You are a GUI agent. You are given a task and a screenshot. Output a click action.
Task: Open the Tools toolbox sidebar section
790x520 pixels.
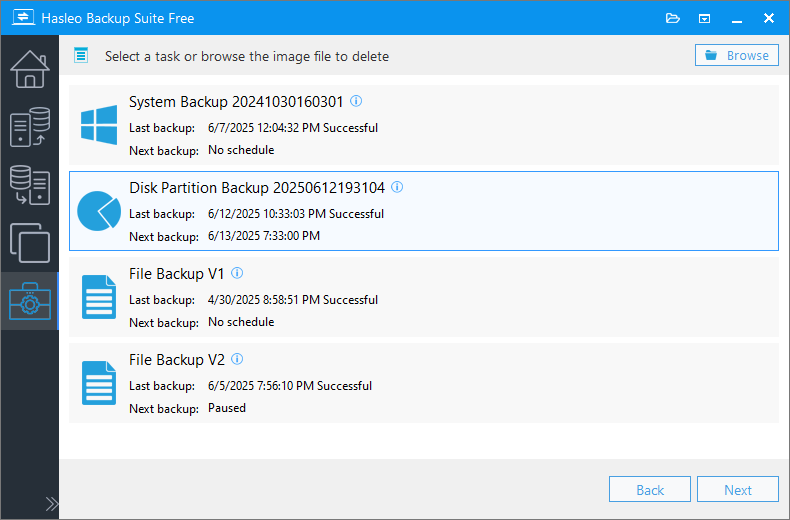(30, 301)
